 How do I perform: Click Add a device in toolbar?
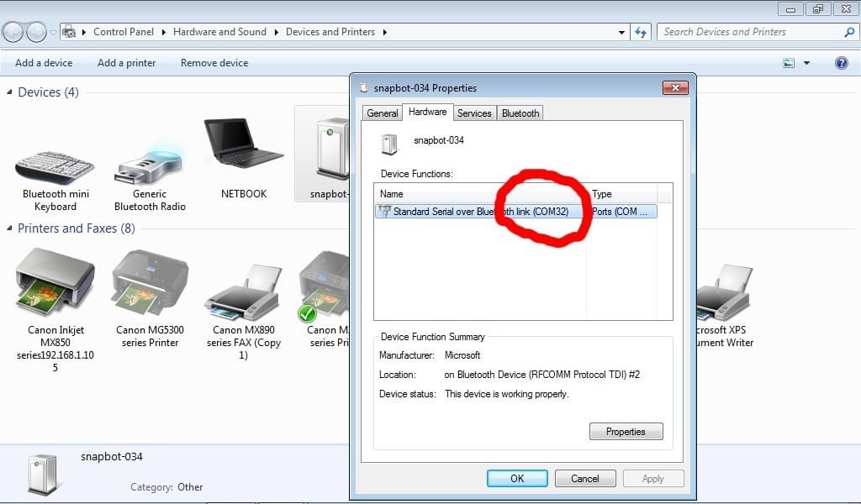(44, 63)
